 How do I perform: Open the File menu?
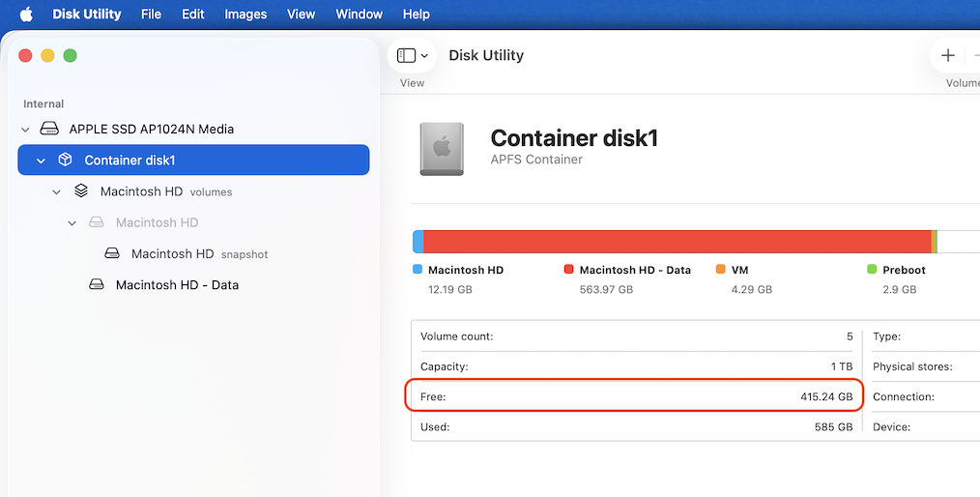coord(151,14)
